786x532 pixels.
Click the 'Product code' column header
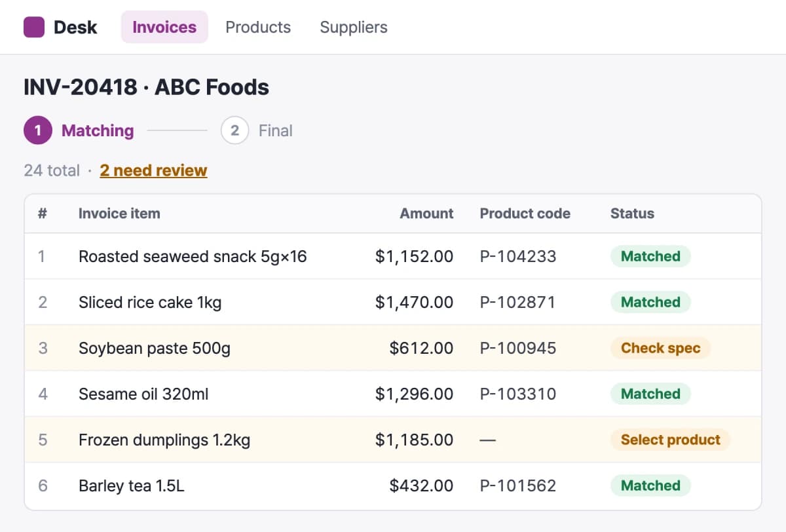click(x=525, y=214)
